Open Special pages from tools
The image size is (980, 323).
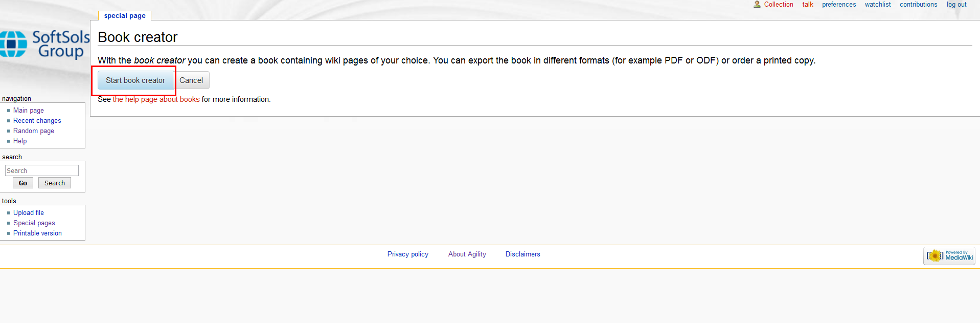[x=34, y=223]
